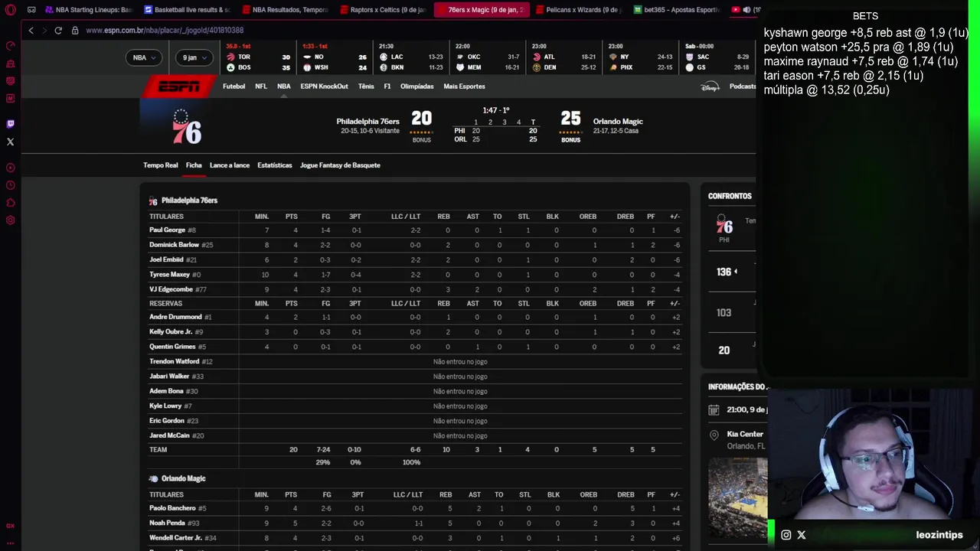Open the streamer's X overlay icon
Viewport: 980px width, 551px height.
tap(801, 535)
